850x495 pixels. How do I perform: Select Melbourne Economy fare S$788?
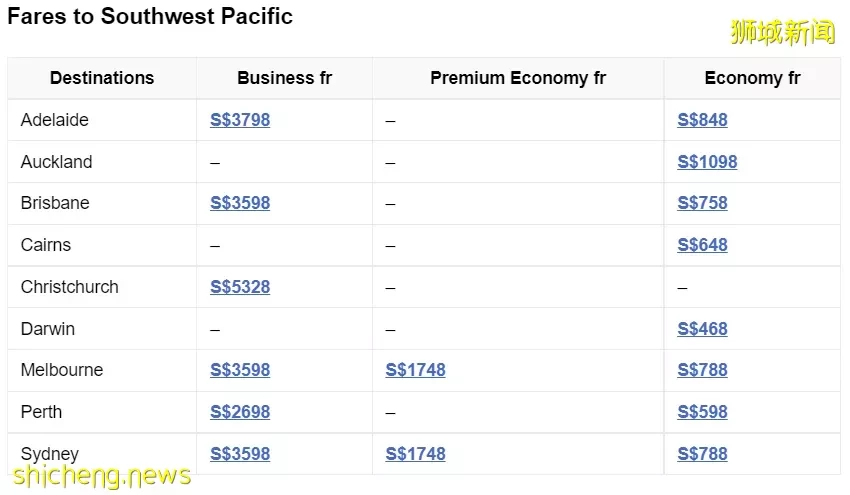702,370
